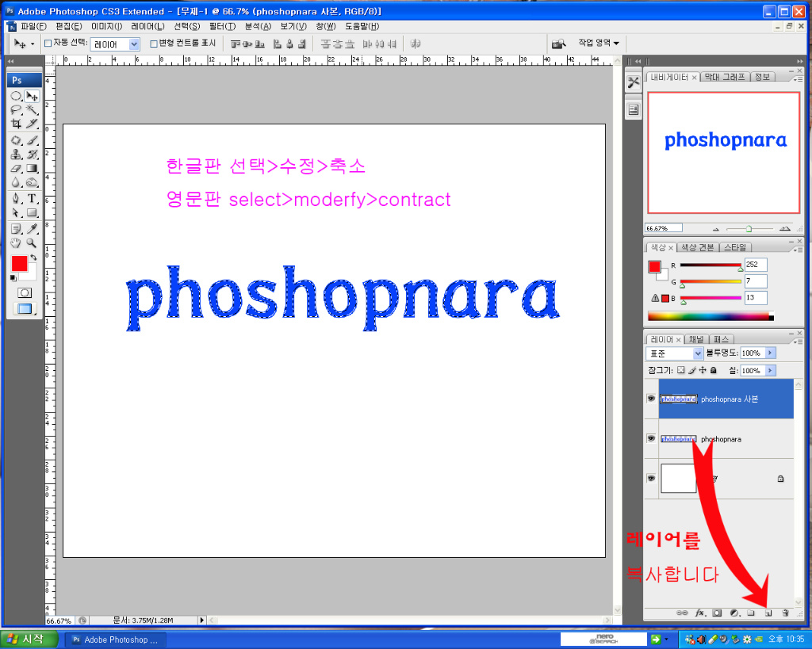
Task: Toggle lock position icon
Action: point(703,370)
